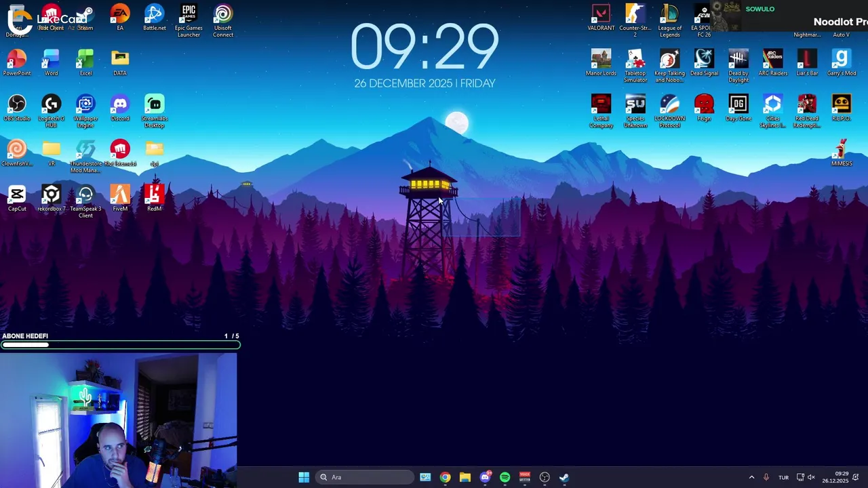
Task: Open the Streamlabs Desktop shortcut
Action: [154, 111]
